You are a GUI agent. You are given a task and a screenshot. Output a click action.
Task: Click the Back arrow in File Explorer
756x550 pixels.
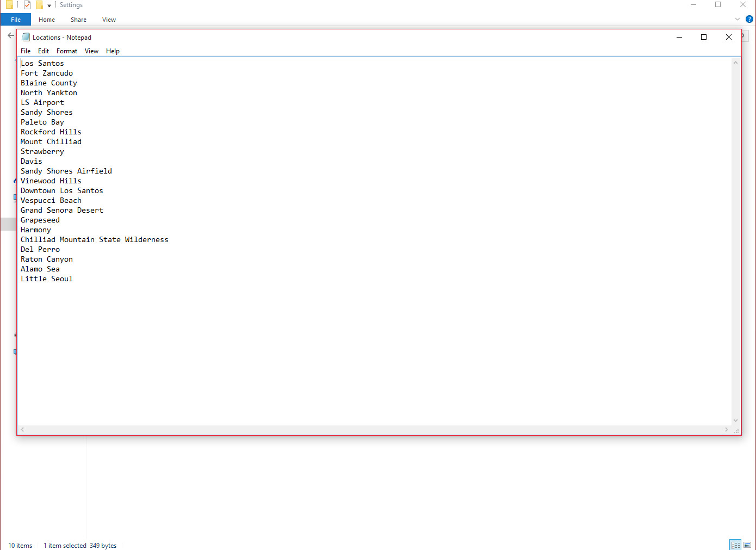[11, 35]
